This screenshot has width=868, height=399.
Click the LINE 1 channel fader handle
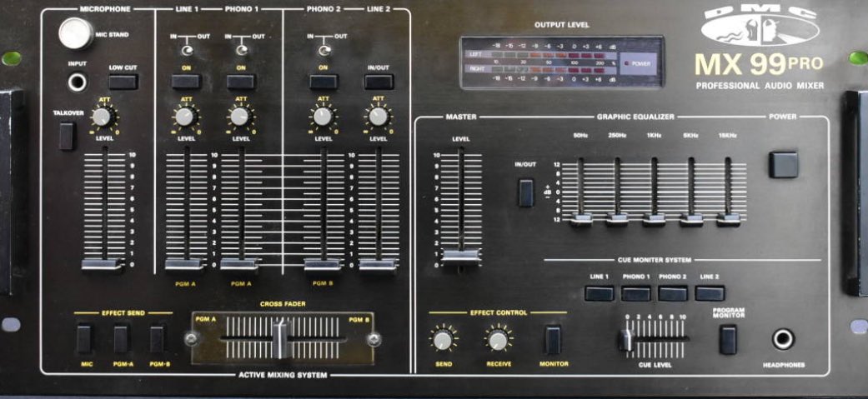[185, 265]
